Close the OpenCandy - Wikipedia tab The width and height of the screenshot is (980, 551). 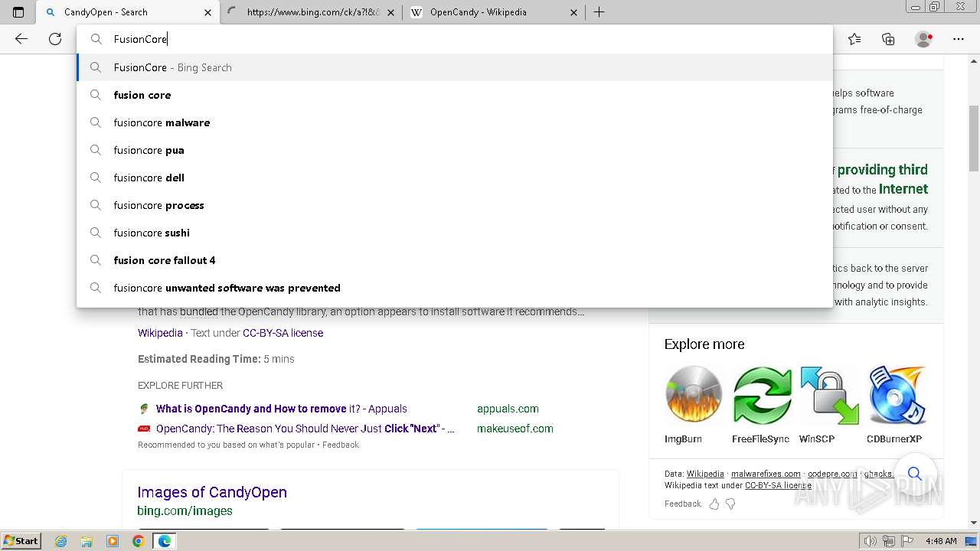[574, 12]
